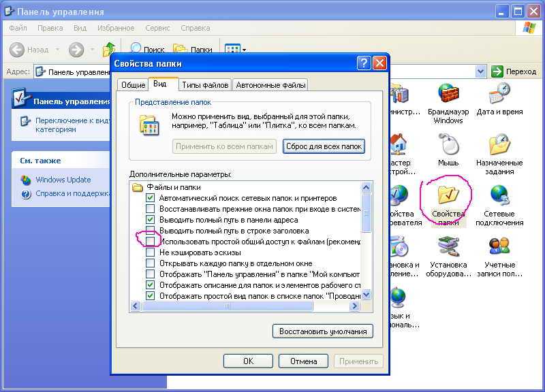
Task: Open the Справка и поддержка link
Action: pos(73,193)
